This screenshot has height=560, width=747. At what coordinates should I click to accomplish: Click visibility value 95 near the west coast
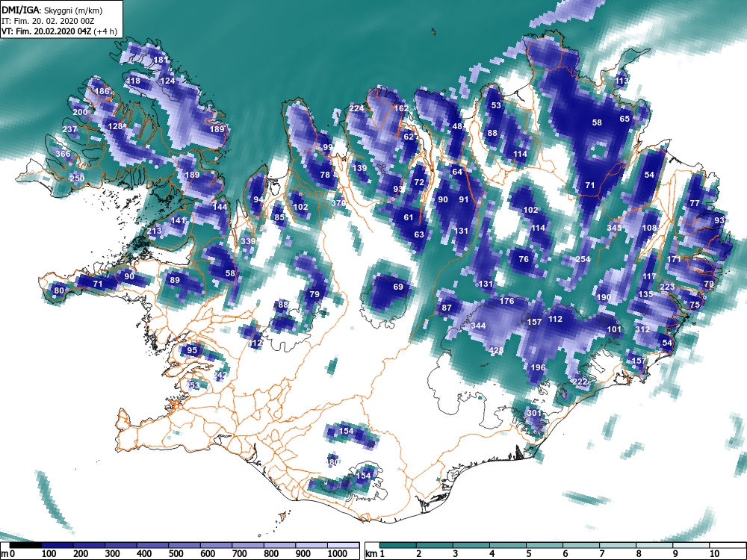coord(191,350)
